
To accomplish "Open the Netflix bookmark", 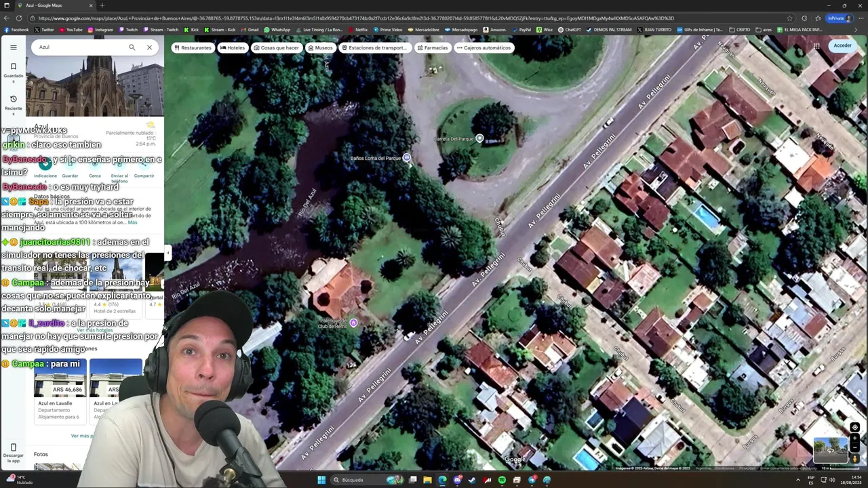I will 357,30.
